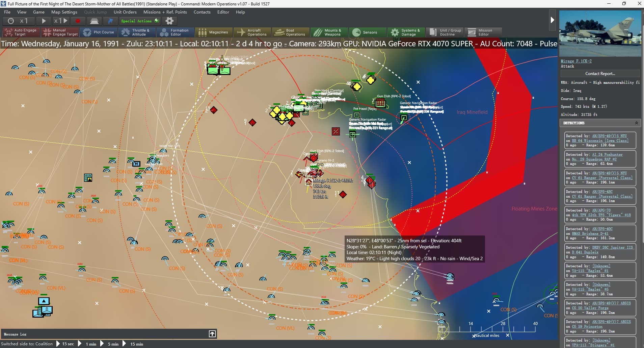Open Aircraft Operations
644x348 pixels.
coord(252,32)
